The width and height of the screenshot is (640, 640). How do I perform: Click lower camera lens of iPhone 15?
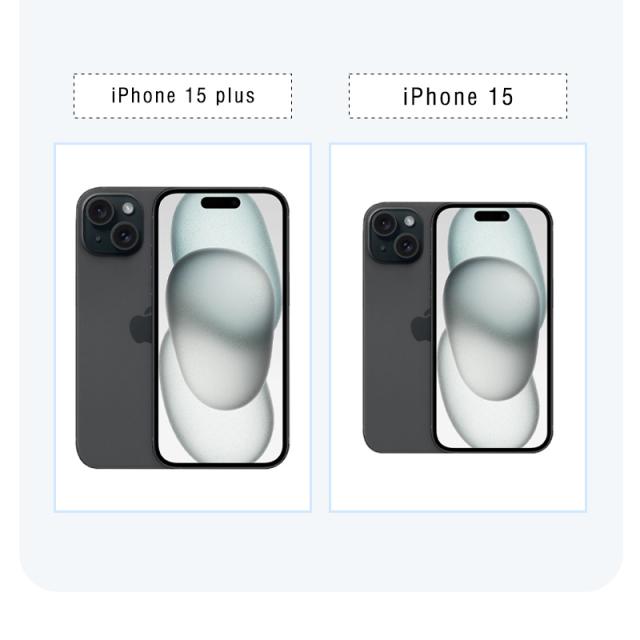[x=406, y=245]
